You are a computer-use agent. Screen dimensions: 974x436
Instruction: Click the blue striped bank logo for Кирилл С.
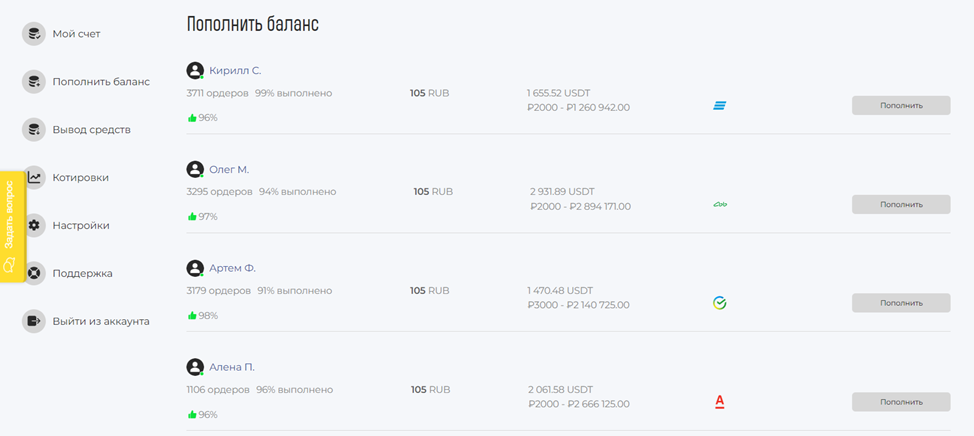point(719,106)
